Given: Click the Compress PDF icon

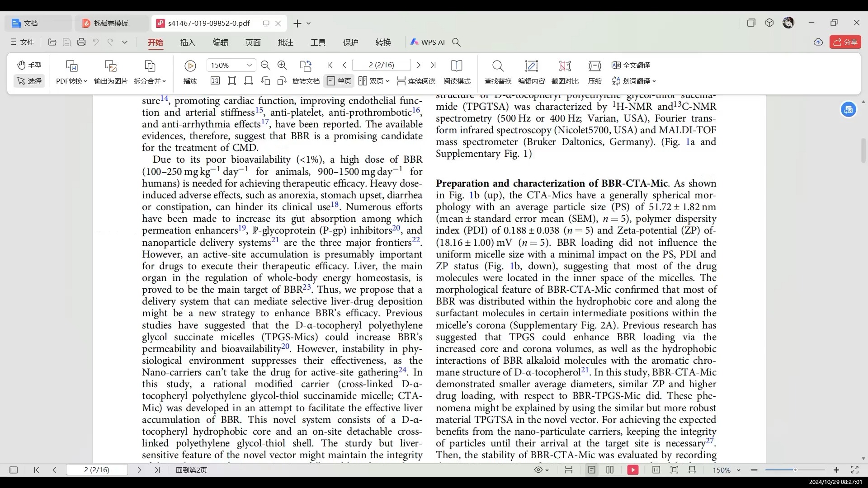Looking at the screenshot, I should 594,66.
